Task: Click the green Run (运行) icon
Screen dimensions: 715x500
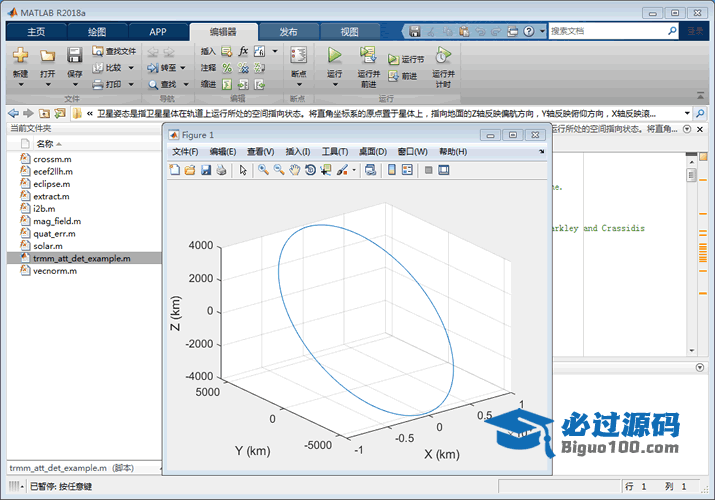Action: [334, 55]
